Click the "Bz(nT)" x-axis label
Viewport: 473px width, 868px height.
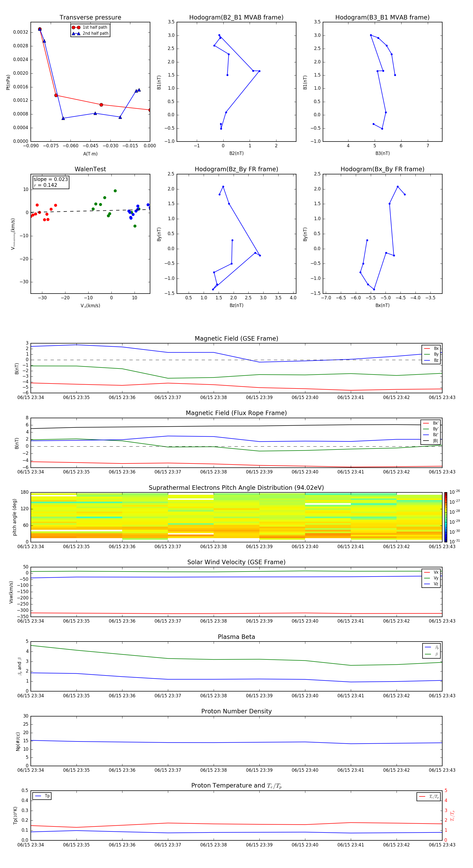pos(236,305)
